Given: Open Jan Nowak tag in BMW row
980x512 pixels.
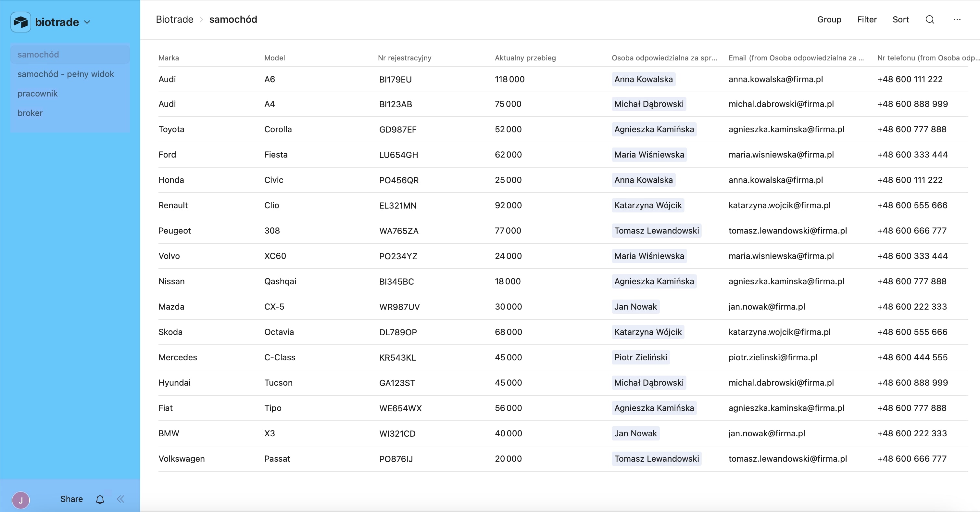Looking at the screenshot, I should point(635,433).
